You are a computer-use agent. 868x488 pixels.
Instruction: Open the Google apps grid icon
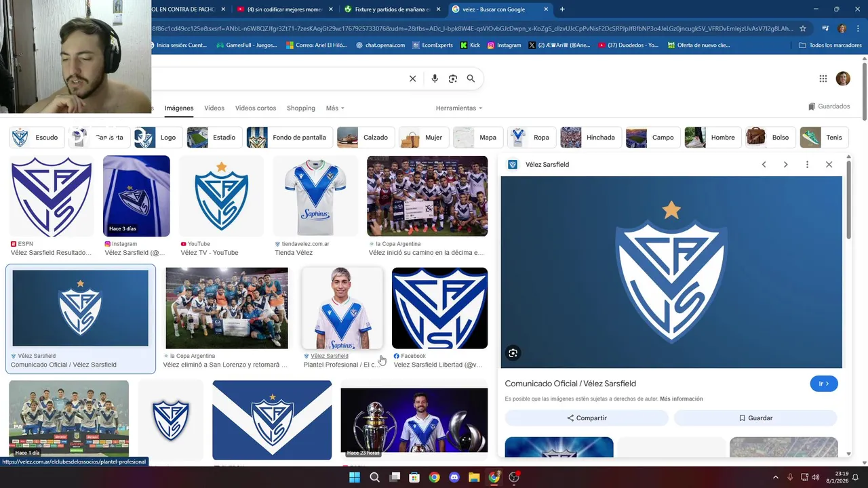pos(823,79)
